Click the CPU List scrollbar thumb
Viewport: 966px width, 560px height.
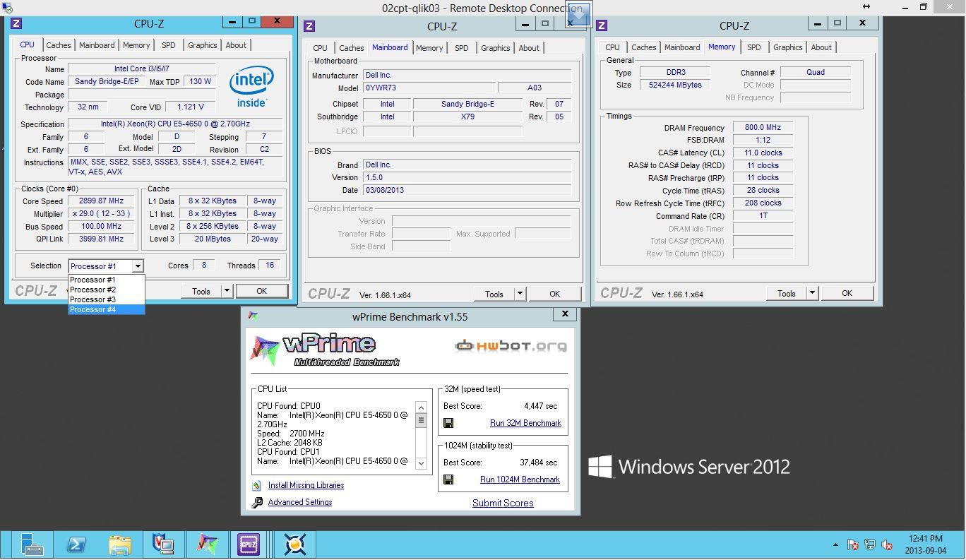tap(421, 420)
